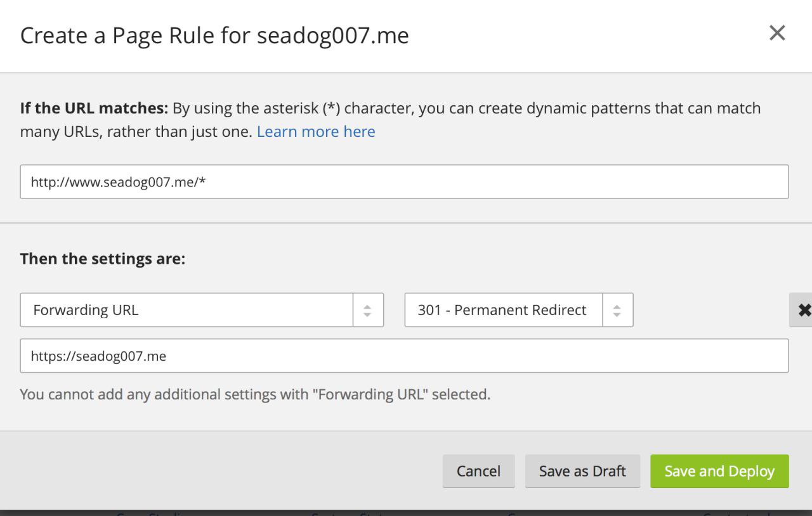Click the dark page strip below dialog
Image resolution: width=812 pixels, height=516 pixels.
pyautogui.click(x=406, y=512)
